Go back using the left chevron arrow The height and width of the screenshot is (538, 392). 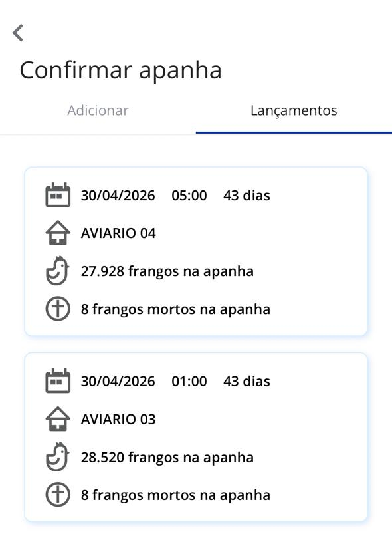[18, 33]
